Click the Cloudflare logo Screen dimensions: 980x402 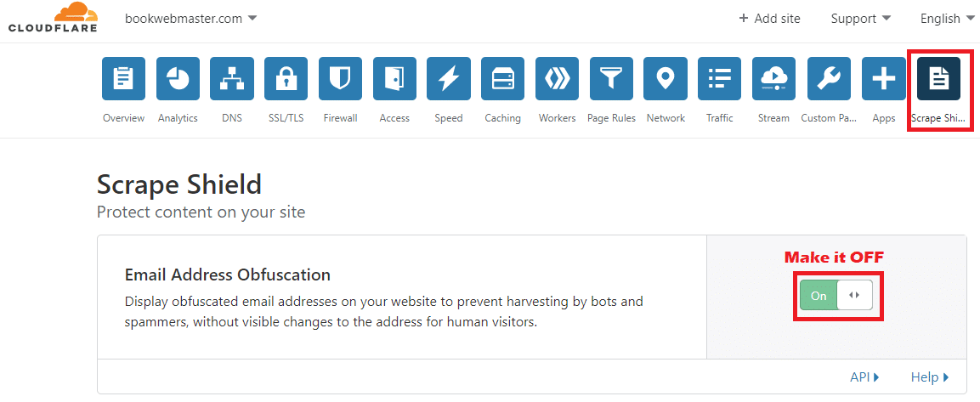[x=54, y=18]
